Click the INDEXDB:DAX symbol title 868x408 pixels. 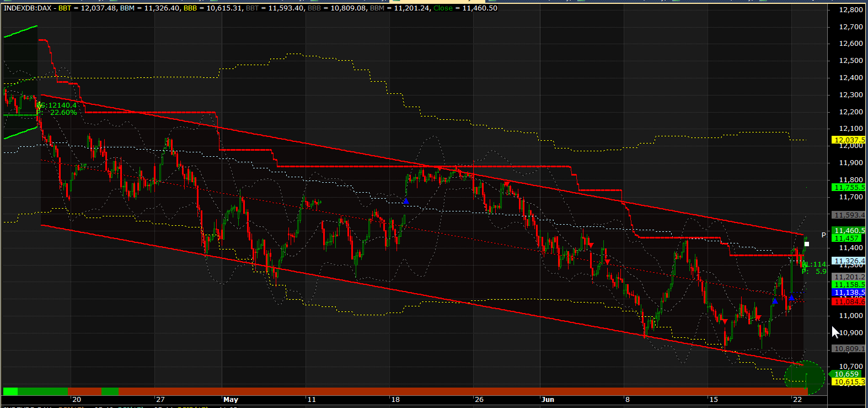pos(27,8)
